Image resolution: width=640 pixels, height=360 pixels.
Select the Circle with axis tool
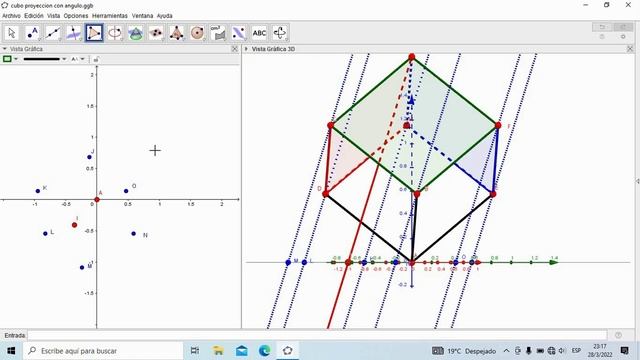click(115, 33)
